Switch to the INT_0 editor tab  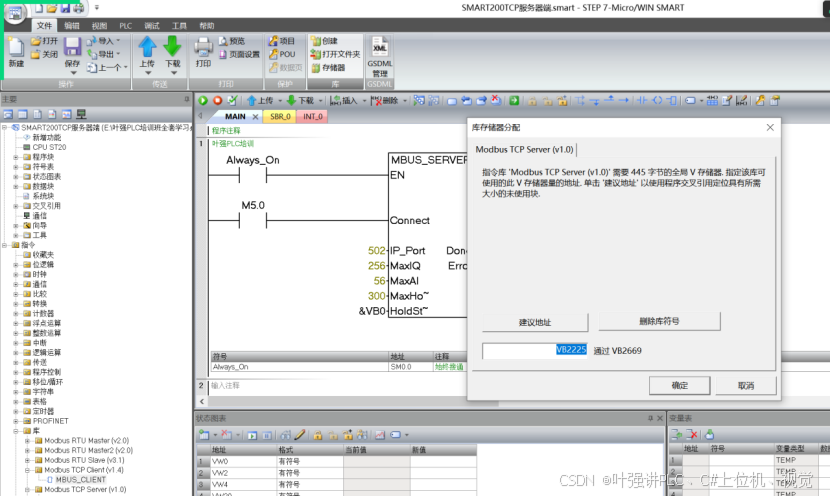coord(313,116)
